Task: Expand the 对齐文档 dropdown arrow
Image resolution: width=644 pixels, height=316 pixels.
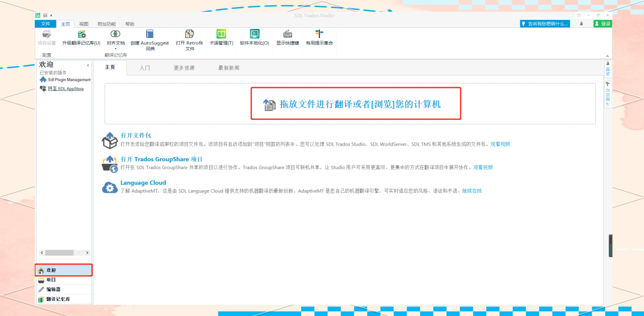Action: 115,49
